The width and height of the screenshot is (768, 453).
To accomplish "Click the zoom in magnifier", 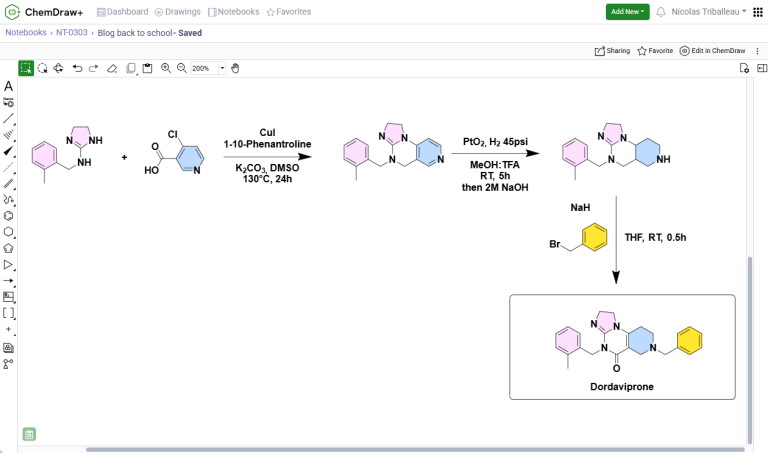I will click(166, 68).
